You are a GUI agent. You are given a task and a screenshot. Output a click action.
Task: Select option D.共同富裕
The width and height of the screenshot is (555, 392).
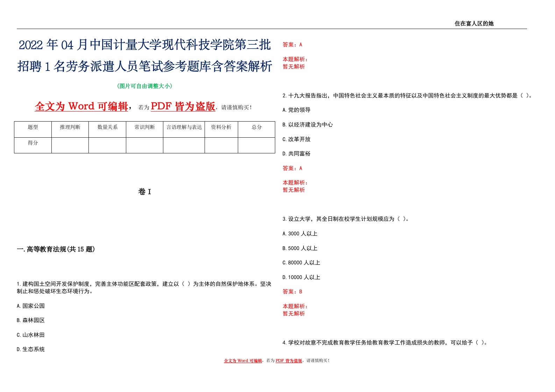tap(297, 153)
